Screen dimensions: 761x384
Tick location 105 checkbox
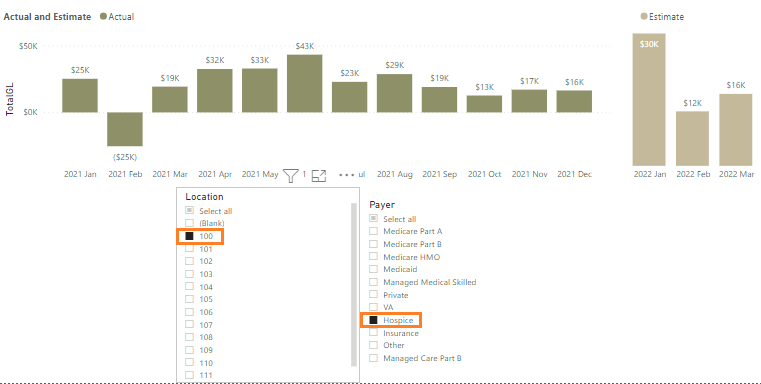click(189, 299)
